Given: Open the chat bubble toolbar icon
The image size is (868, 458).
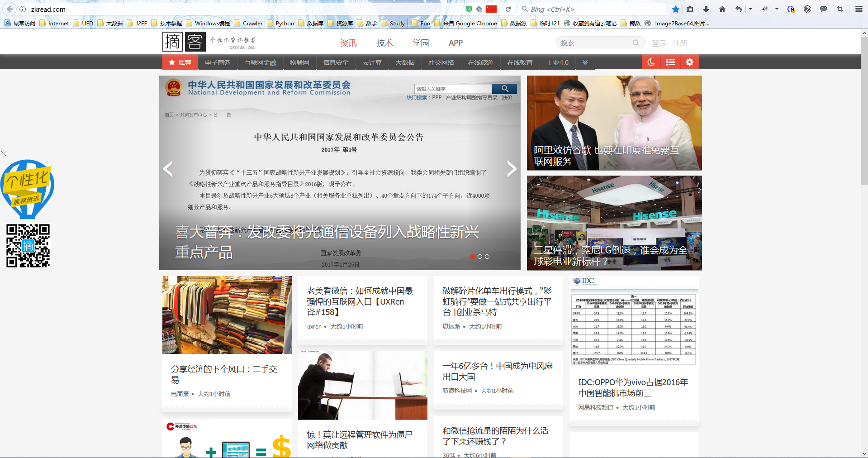Looking at the screenshot, I should (824, 9).
